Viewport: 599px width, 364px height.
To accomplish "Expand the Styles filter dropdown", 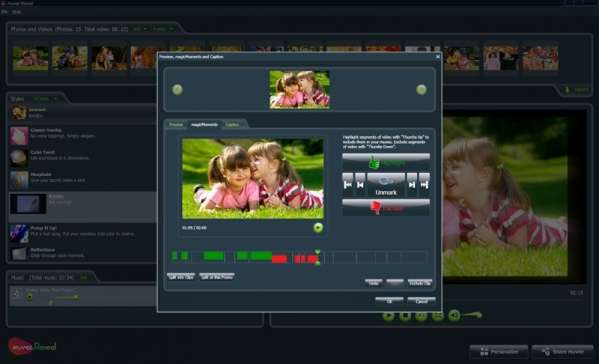I will (x=45, y=99).
